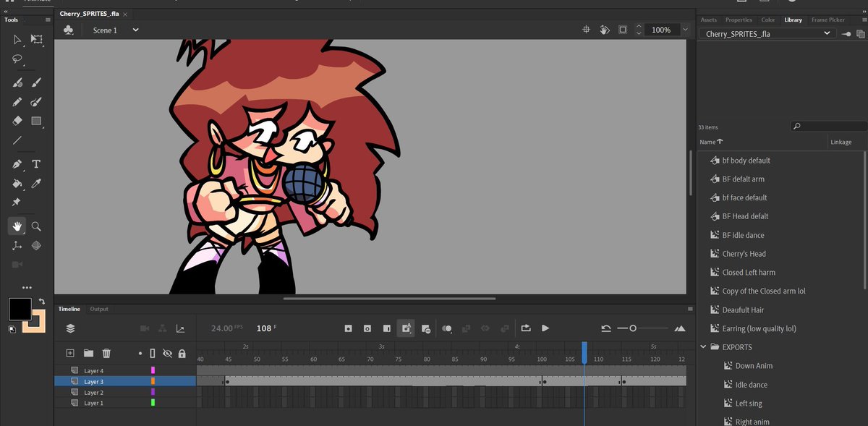Select the Eraser tool
Screen dimensions: 868x426
17,122
